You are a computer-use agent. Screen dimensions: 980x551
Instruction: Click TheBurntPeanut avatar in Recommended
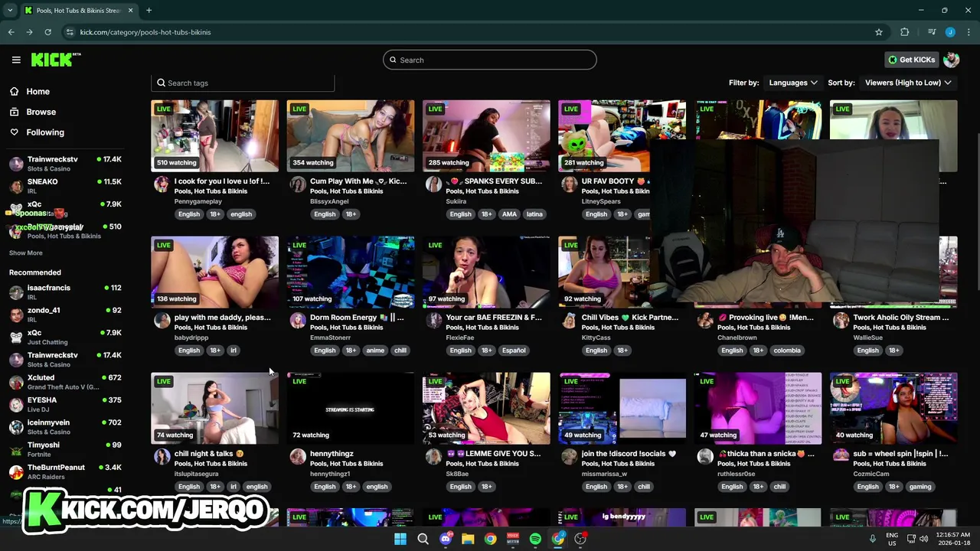pos(16,471)
